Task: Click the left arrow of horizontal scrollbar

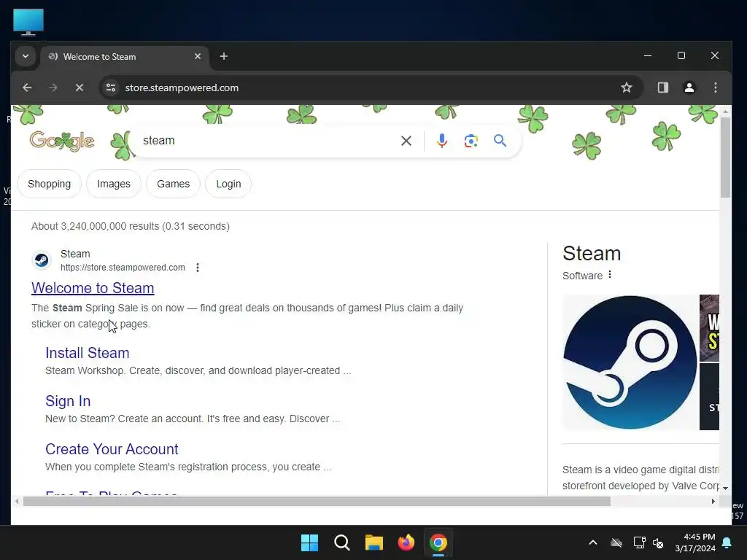Action: pyautogui.click(x=18, y=502)
